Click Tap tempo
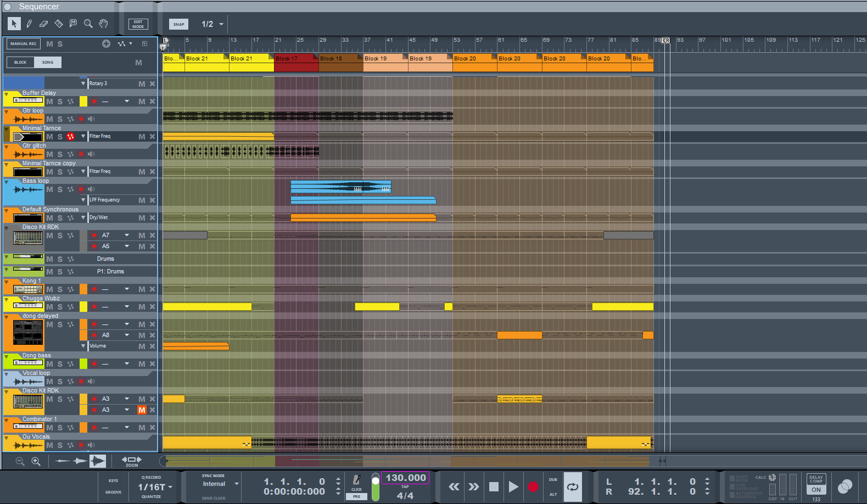 [405, 487]
